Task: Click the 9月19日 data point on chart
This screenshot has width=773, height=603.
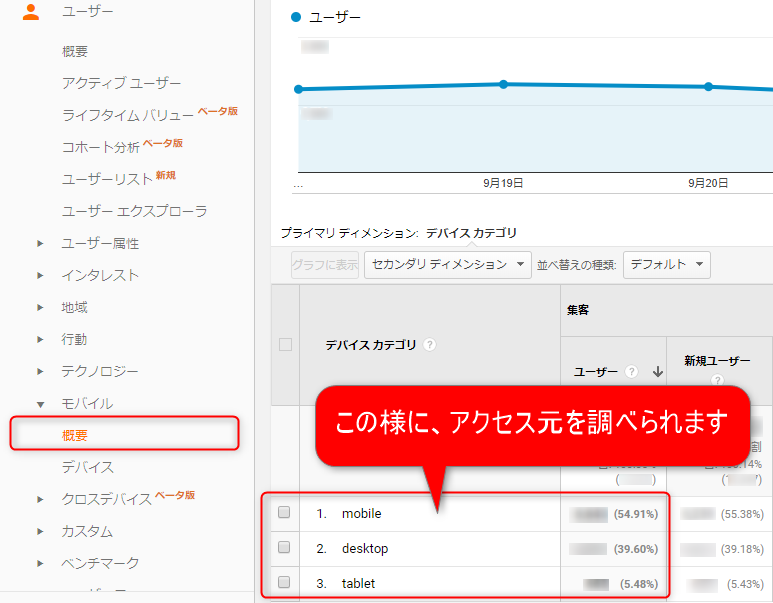Action: (503, 84)
